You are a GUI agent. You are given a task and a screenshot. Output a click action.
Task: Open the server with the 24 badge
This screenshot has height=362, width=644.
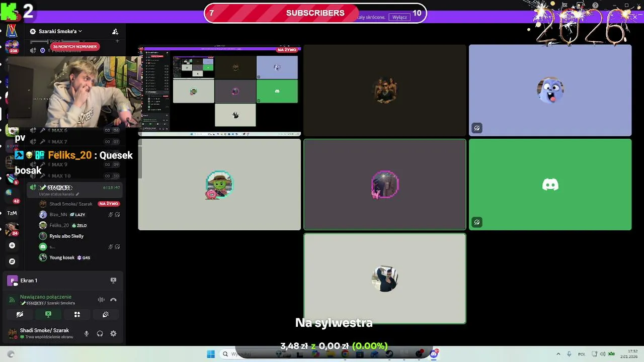(x=12, y=229)
